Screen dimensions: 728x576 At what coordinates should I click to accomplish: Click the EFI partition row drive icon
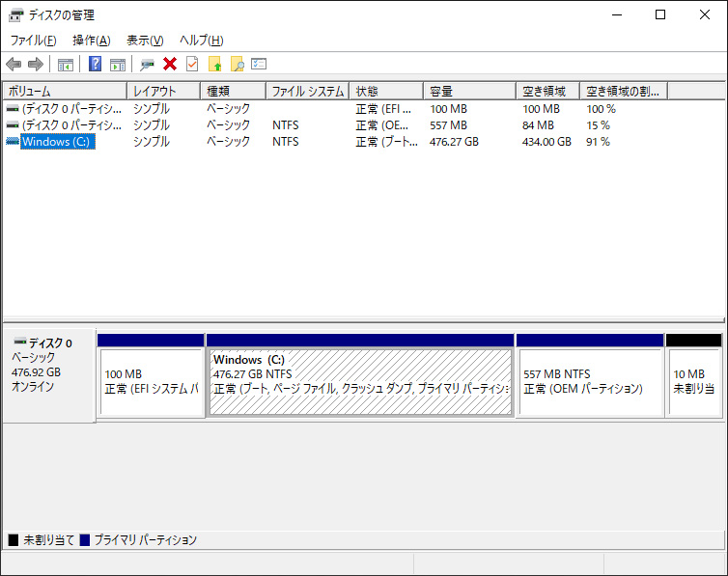coord(13,109)
